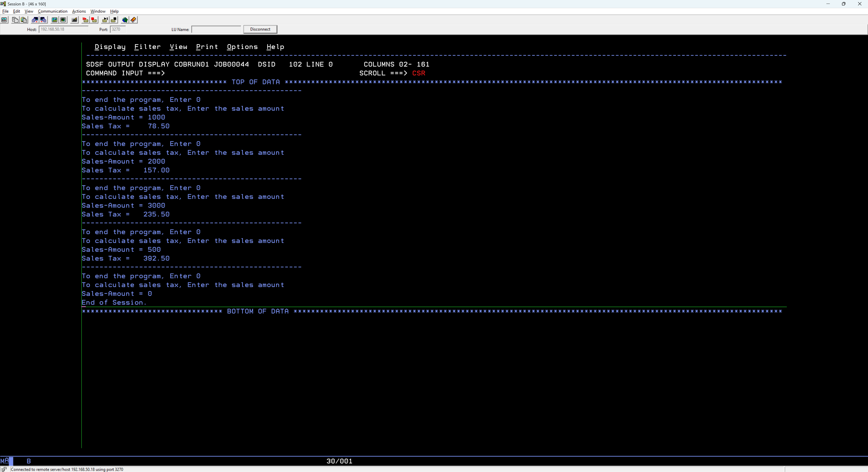Open help via the red book icon
The width and height of the screenshot is (868, 472).
click(x=133, y=20)
